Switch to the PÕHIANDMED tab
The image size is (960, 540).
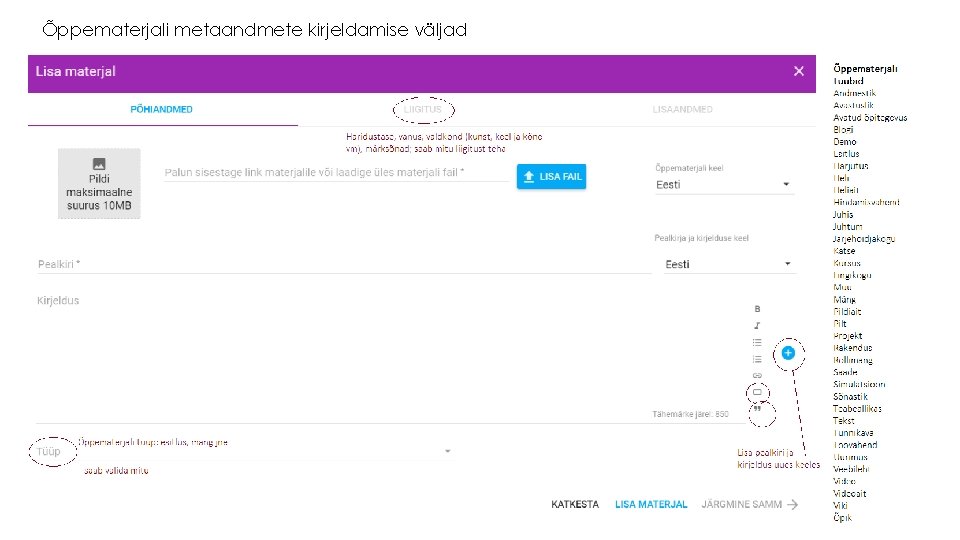coord(162,109)
